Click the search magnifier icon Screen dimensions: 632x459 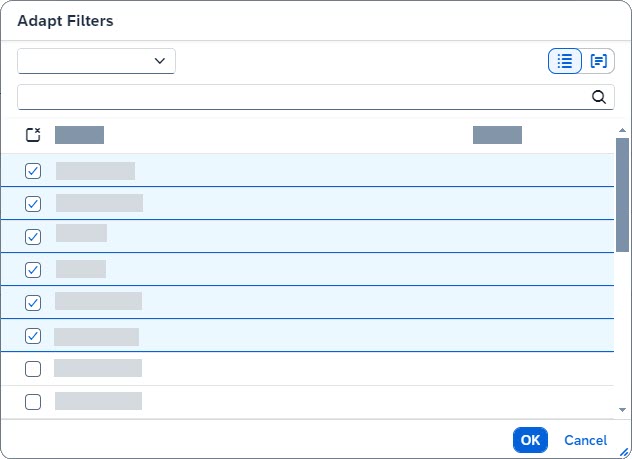599,97
